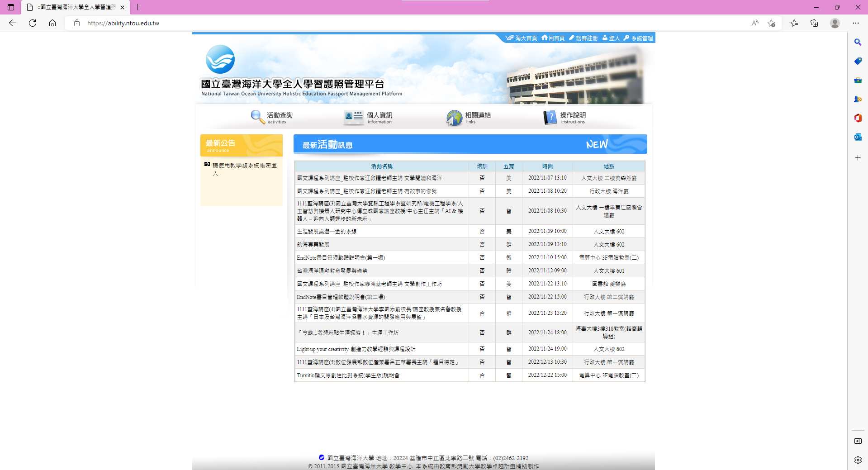The height and width of the screenshot is (470, 868).
Task: Click 登入 login link
Action: tap(611, 38)
